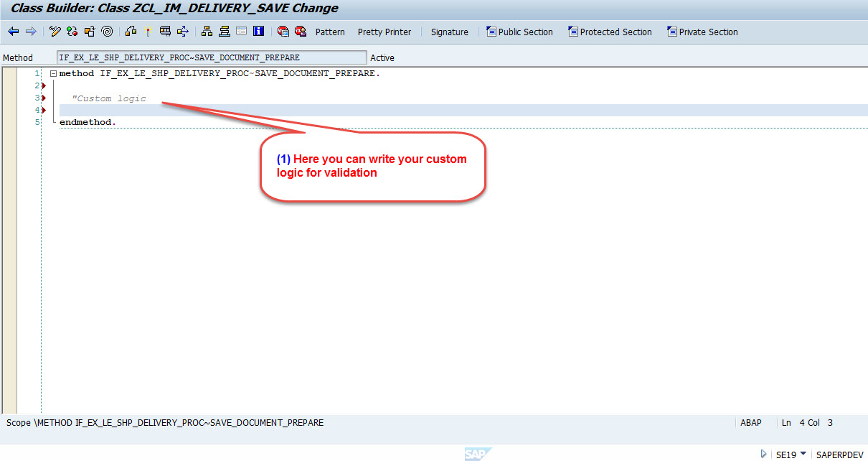868x461 pixels.
Task: Toggle the breakpoint marker on line 3
Action: [43, 97]
